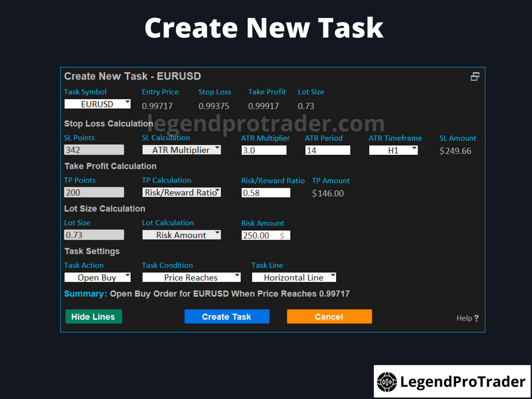Expand the TP Calculation Risk/Reward Ratio dropdown
Screen dimensions: 532x399
182,193
